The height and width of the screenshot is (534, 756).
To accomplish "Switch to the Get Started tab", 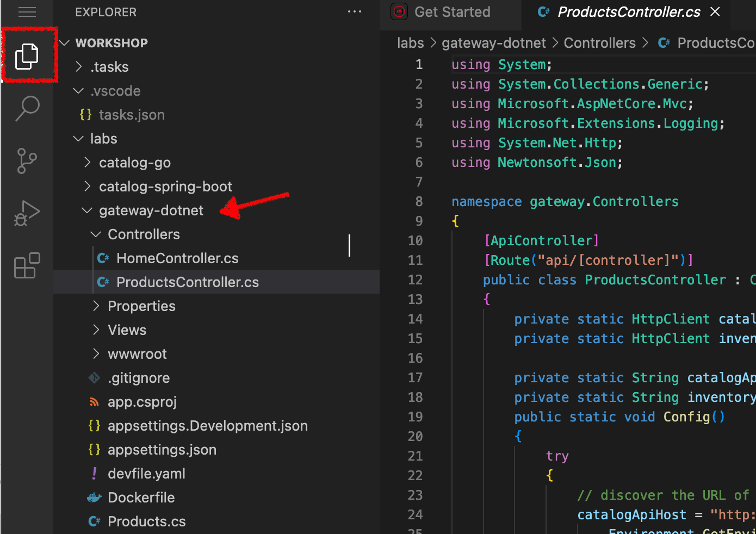I will (451, 12).
